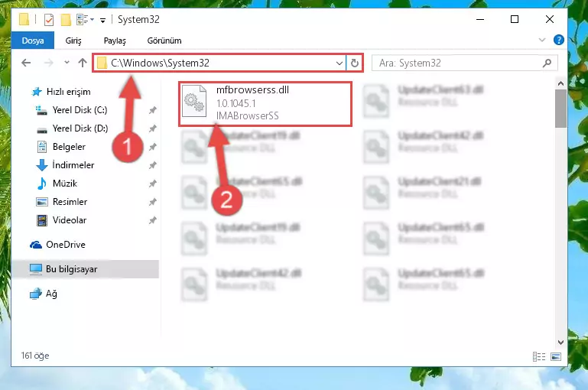Viewport: 588px width, 390px height.
Task: Click the address bar path C:\Windows\System32
Action: pyautogui.click(x=160, y=63)
